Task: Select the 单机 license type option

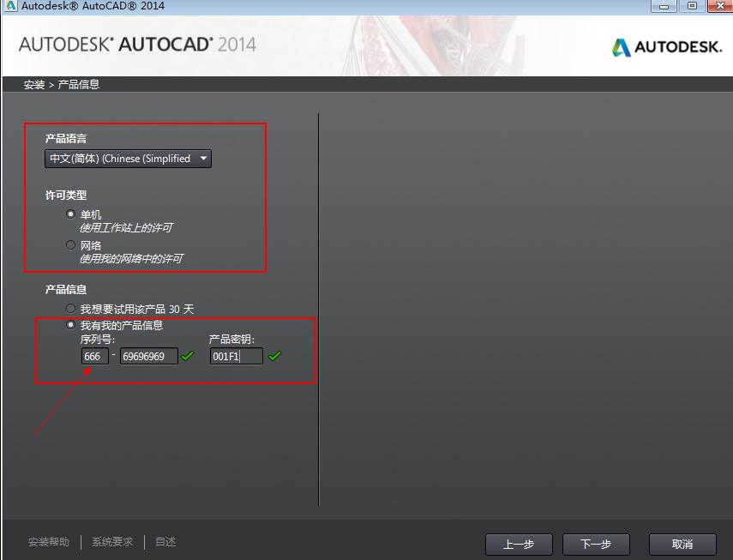Action: click(x=70, y=214)
